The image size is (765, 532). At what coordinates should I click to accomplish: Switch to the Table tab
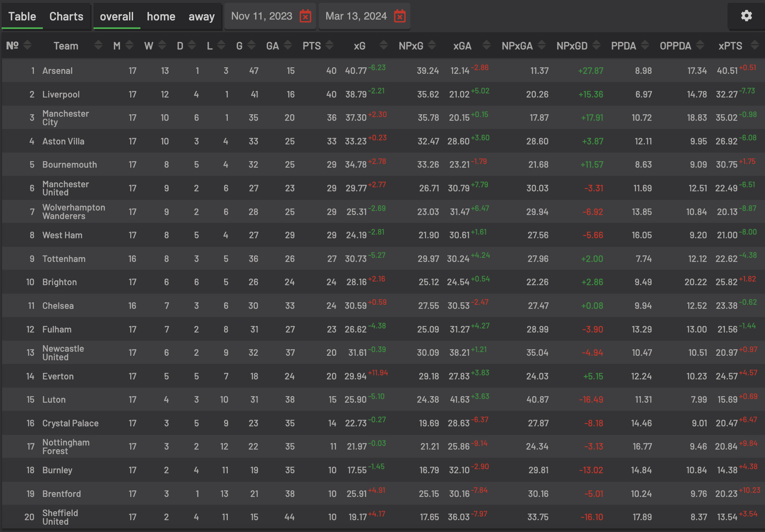click(x=22, y=16)
